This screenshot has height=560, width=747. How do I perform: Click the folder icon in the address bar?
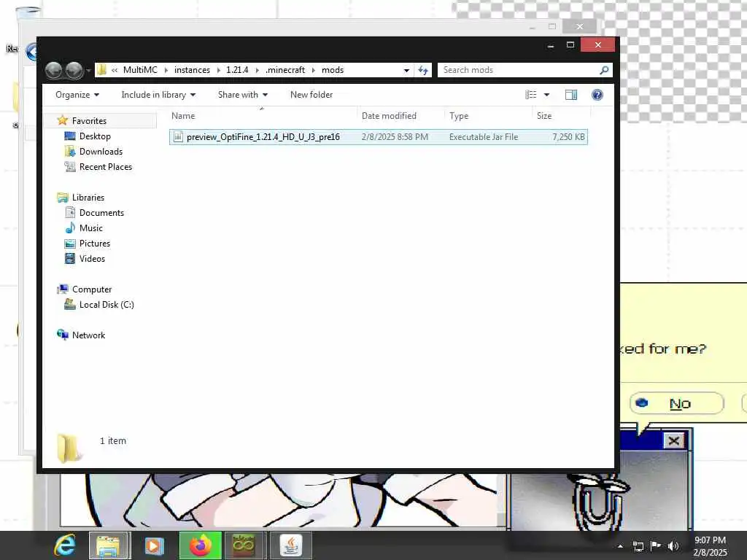pos(101,70)
